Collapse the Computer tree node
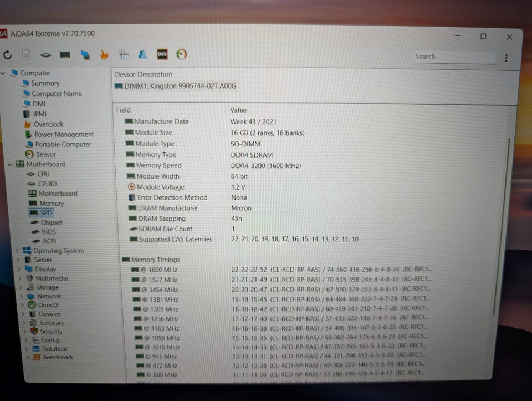The width and height of the screenshot is (532, 401). pos(3,73)
